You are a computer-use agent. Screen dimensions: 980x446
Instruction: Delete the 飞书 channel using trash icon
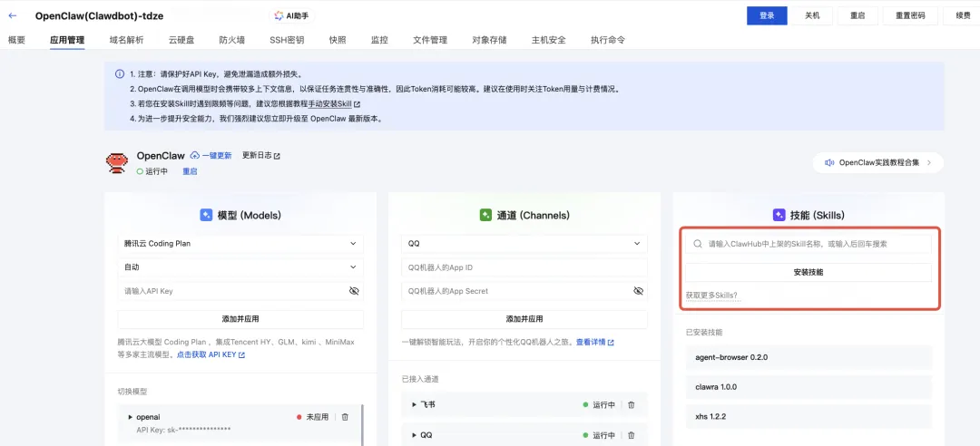tap(631, 405)
